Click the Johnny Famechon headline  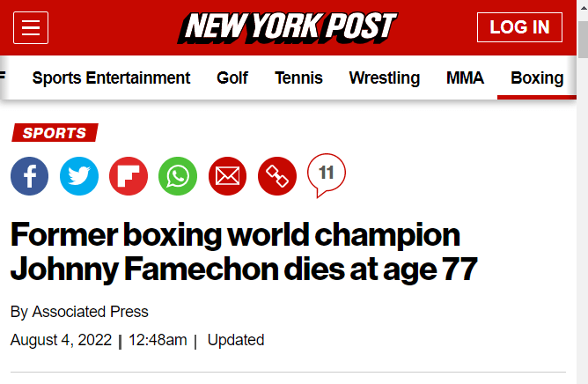click(244, 252)
